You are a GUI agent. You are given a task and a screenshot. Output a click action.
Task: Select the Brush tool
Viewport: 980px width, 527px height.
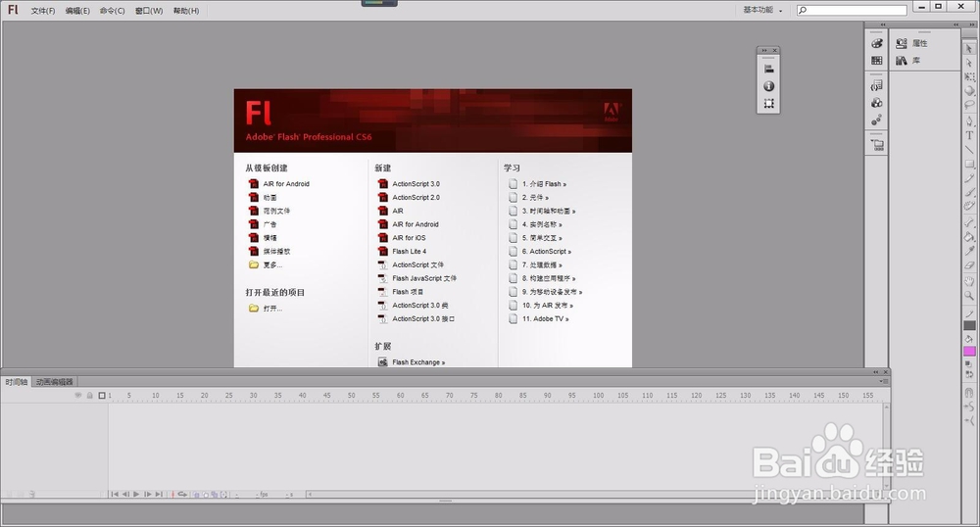tap(969, 192)
